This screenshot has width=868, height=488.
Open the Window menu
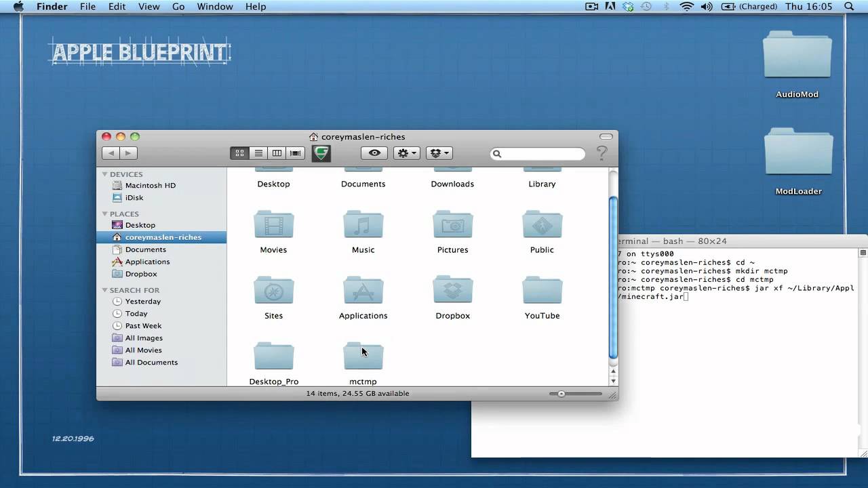coord(214,7)
